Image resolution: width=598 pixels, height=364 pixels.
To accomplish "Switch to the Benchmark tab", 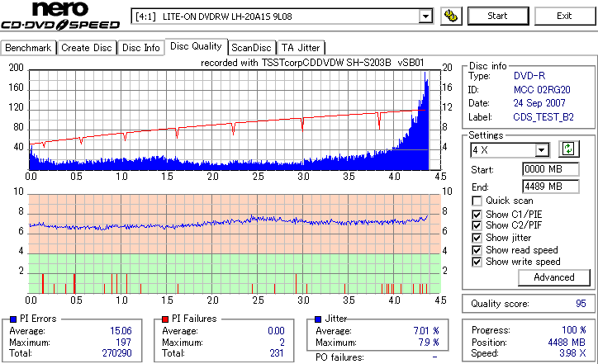I will point(28,48).
